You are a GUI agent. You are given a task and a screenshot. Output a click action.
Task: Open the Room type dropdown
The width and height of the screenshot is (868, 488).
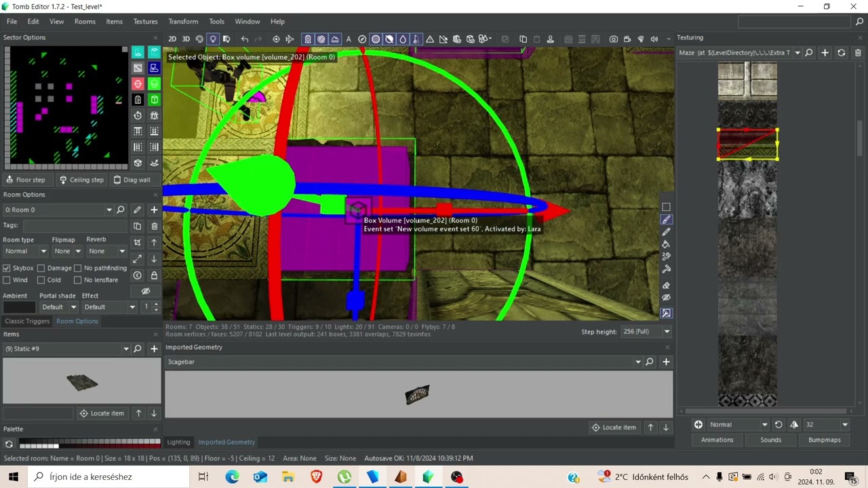click(x=25, y=251)
